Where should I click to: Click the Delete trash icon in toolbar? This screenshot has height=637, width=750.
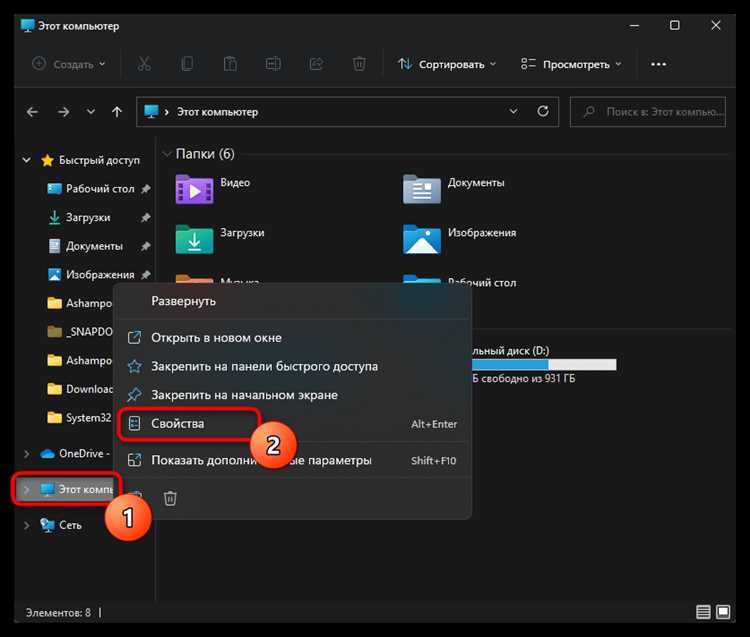coord(359,64)
